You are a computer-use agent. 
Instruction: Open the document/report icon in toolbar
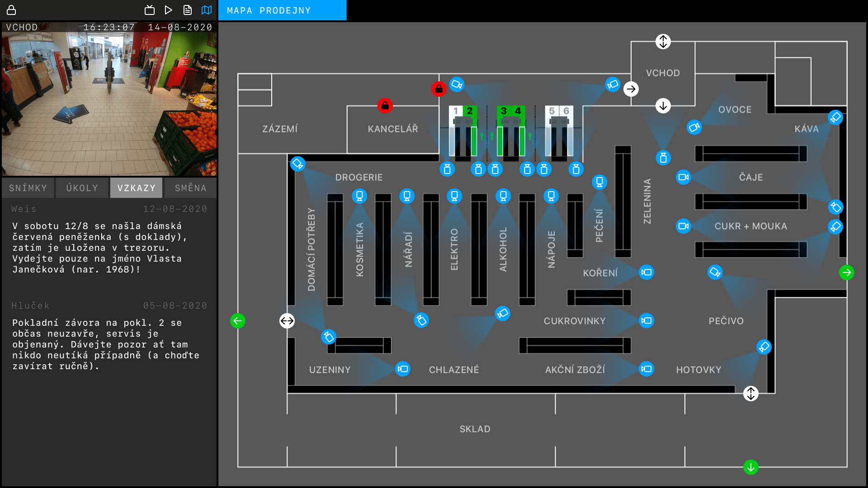188,10
